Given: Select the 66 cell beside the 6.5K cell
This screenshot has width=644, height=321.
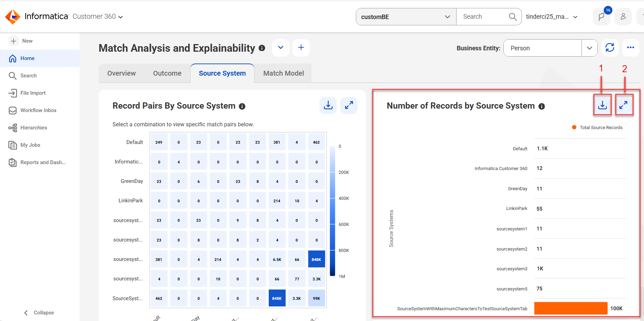Looking at the screenshot, I should 297,259.
